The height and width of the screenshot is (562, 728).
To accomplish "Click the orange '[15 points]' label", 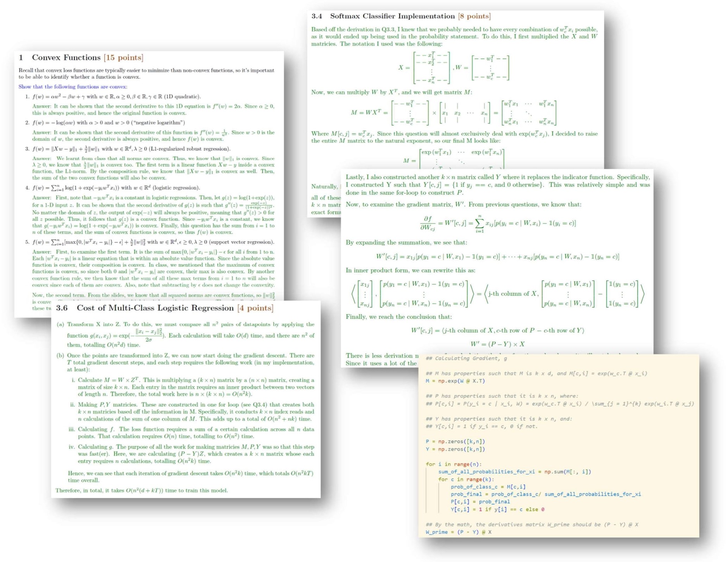I will tap(123, 57).
